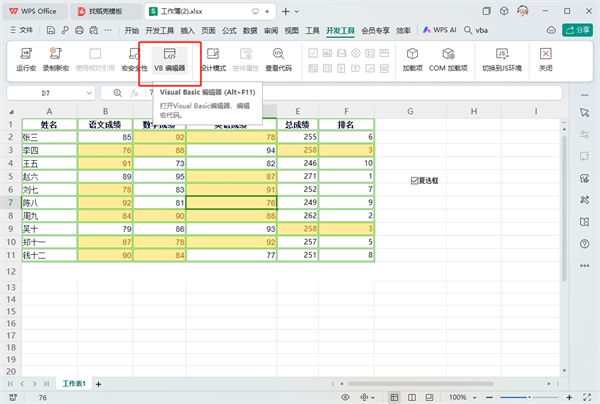Screen dimensions: 600x404
Task: Click the 分享 (Share) button
Action: pyautogui.click(x=578, y=31)
